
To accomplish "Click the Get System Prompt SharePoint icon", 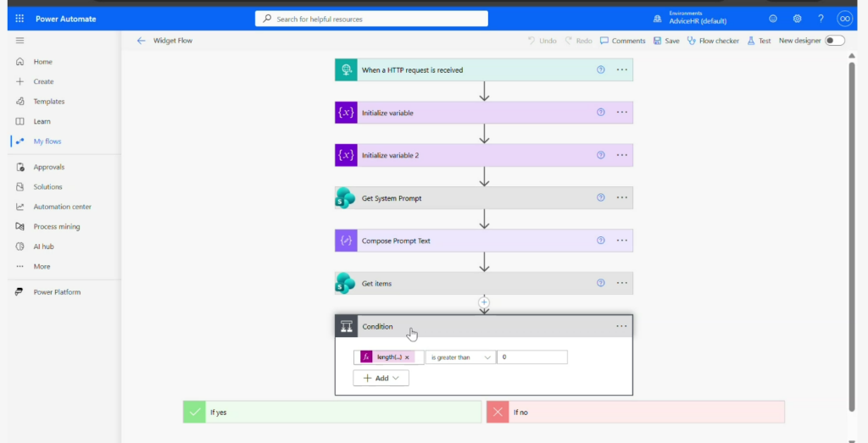I will point(346,198).
